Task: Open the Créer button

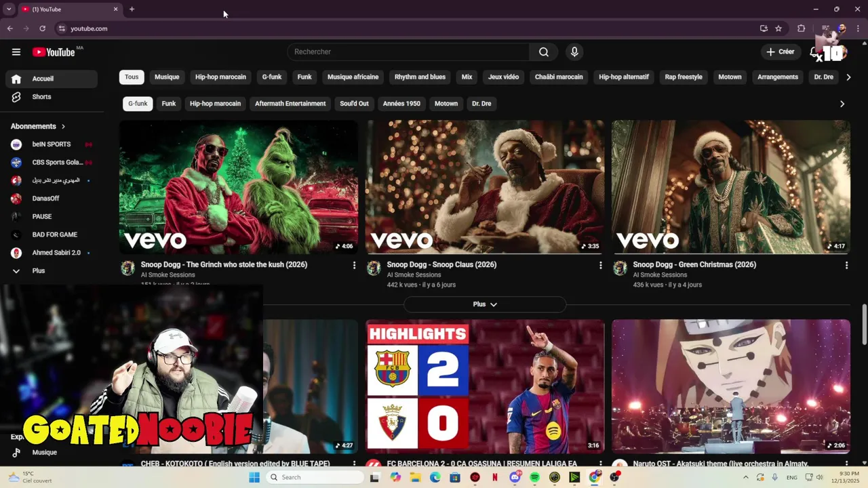Action: (x=781, y=52)
